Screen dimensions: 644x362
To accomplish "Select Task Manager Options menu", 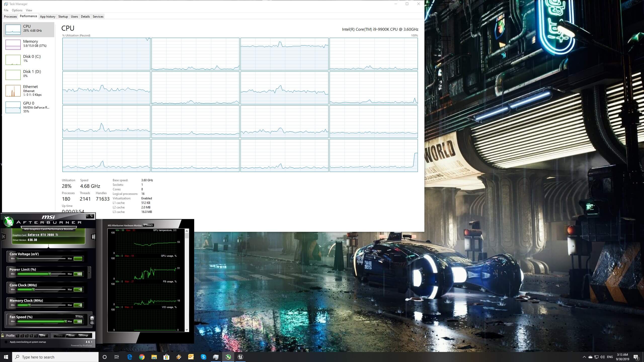I will tap(17, 10).
